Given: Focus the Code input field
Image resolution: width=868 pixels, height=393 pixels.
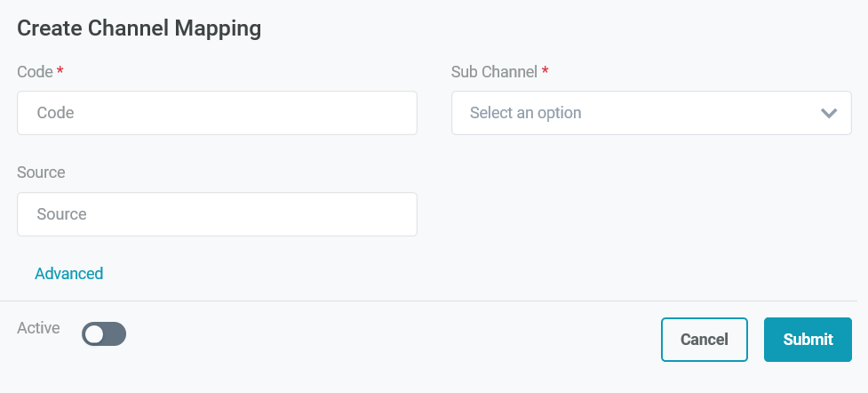Looking at the screenshot, I should [217, 113].
